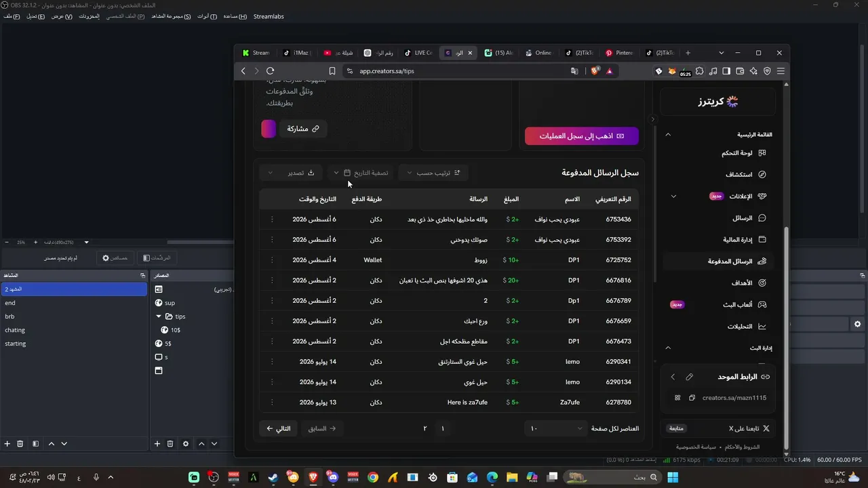Collapse القائمة الرئيسية section chevron
The height and width of the screenshot is (488, 868).
pyautogui.click(x=668, y=135)
